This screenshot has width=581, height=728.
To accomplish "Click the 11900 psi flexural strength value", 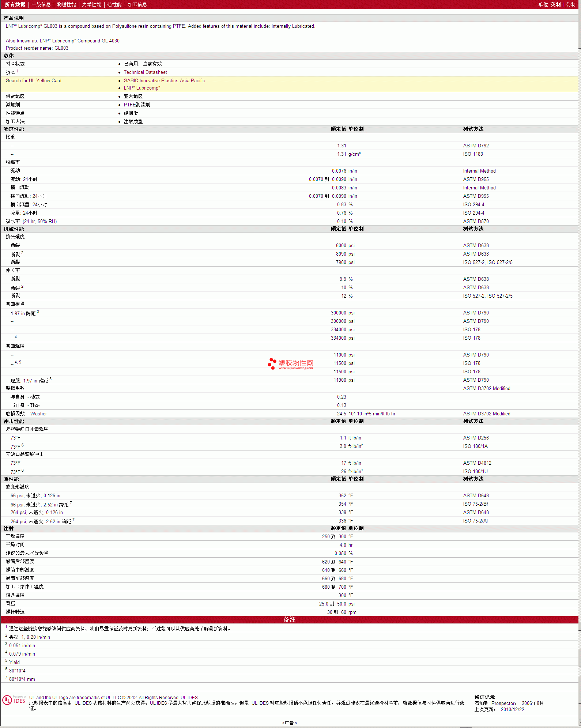I will [x=344, y=380].
